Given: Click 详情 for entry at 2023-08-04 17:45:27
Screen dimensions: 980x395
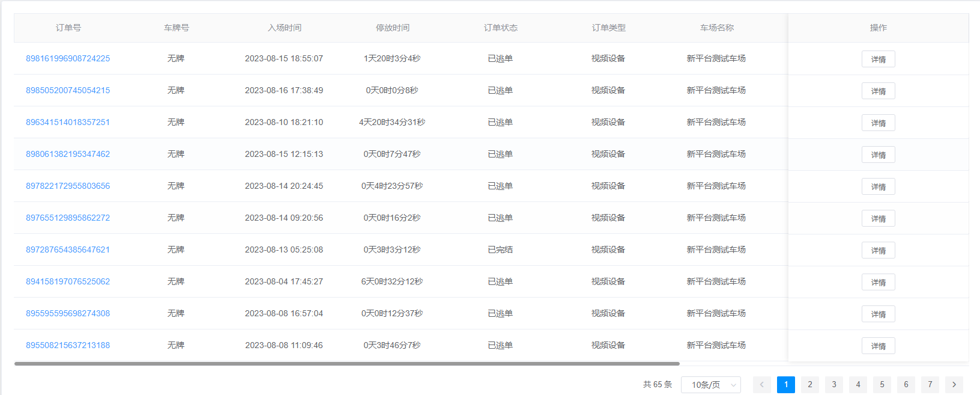Looking at the screenshot, I should tap(878, 282).
